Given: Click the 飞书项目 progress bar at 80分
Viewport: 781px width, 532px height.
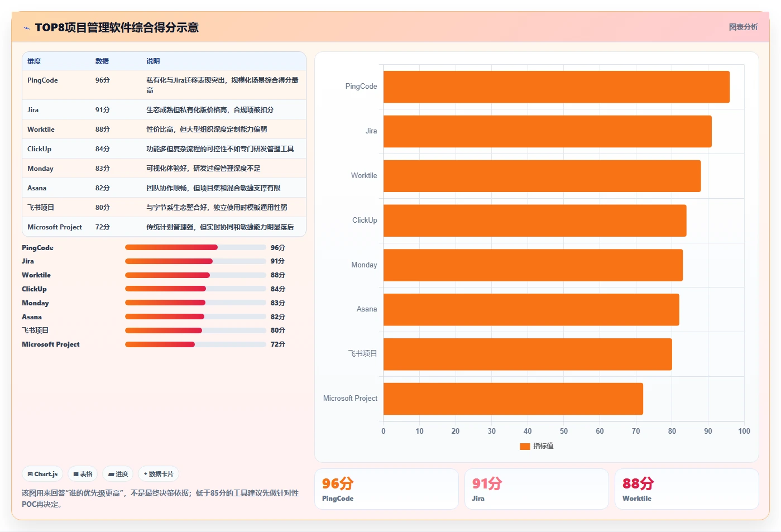Looking at the screenshot, I should (195, 330).
